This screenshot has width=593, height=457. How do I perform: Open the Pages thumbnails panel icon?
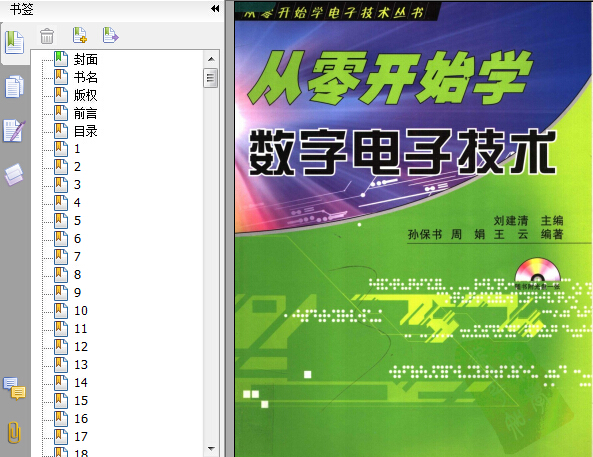point(14,87)
